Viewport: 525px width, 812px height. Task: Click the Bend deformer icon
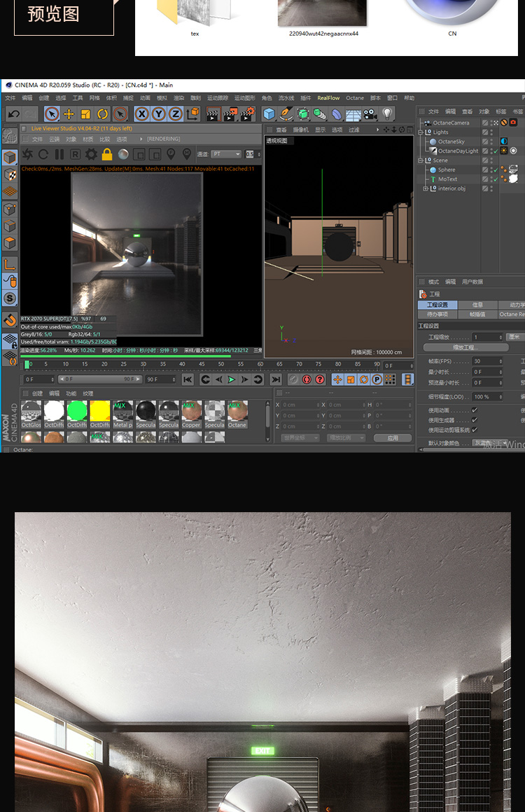(x=337, y=114)
